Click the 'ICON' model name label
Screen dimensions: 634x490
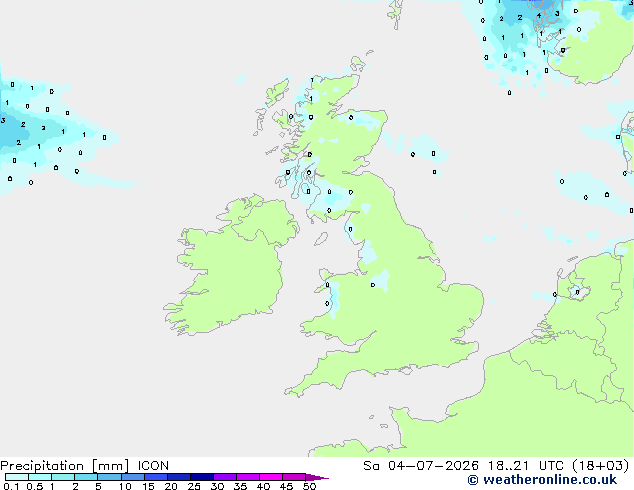[x=153, y=466]
